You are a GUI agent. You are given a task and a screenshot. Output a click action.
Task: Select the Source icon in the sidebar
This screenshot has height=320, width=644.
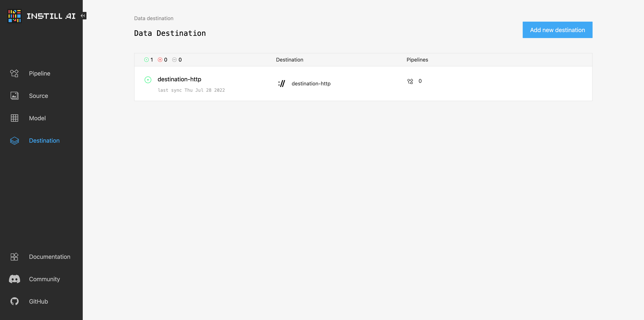coord(14,96)
